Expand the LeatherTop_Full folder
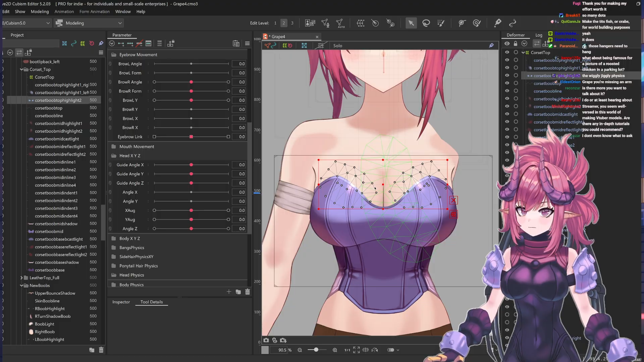 pos(21,278)
